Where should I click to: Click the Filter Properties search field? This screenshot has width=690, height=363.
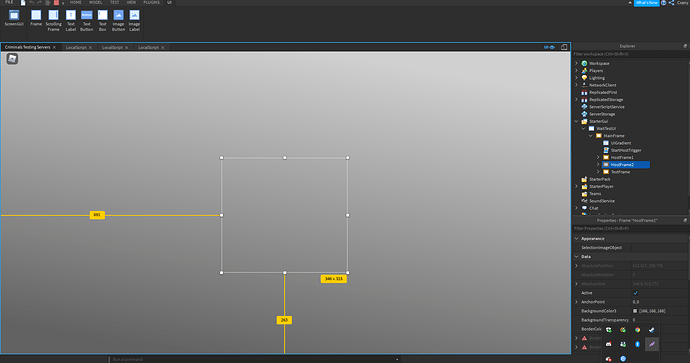tap(630, 228)
